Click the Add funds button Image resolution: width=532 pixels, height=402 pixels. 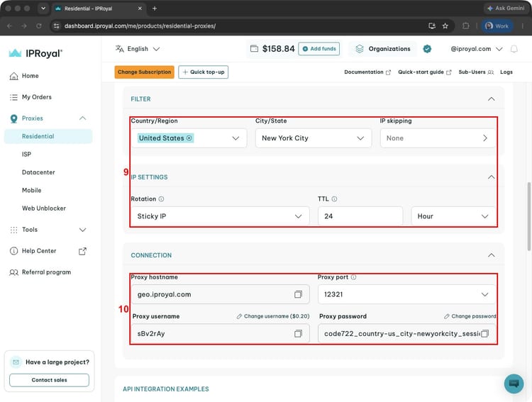click(319, 49)
